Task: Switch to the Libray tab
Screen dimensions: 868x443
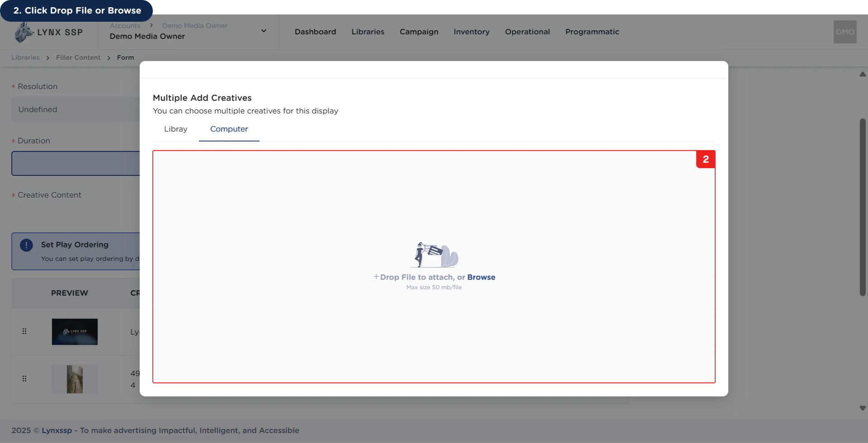Action: [175, 129]
